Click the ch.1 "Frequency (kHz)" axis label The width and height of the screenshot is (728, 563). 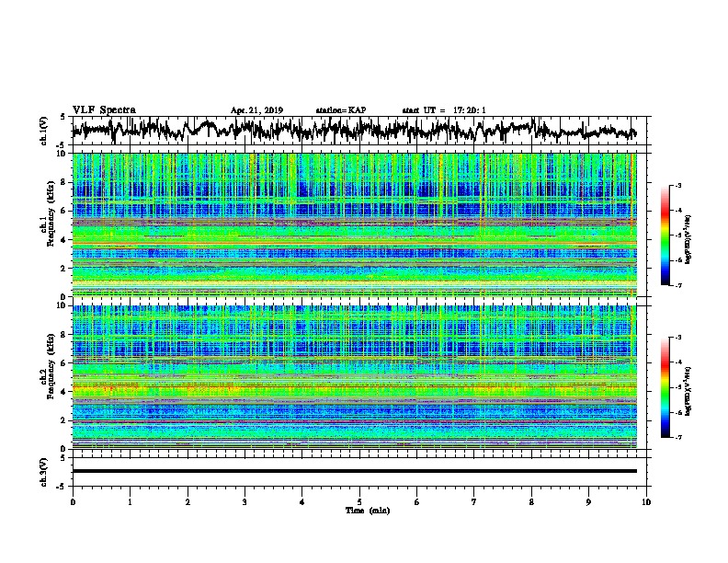pos(51,214)
